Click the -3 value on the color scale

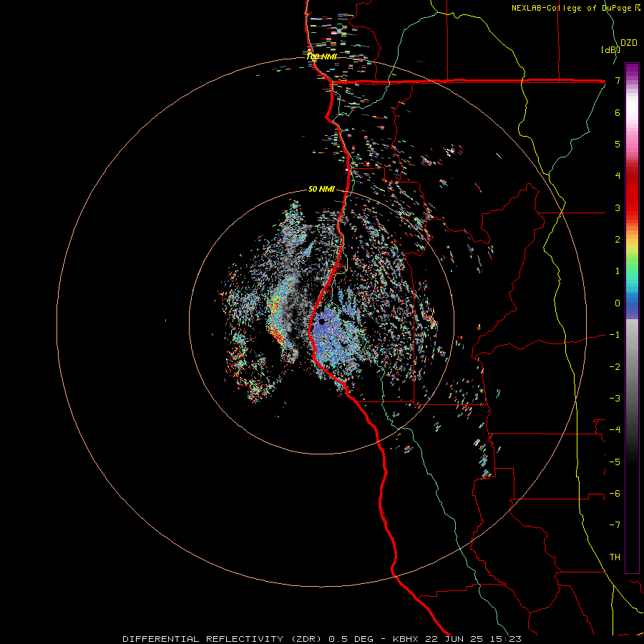[615, 399]
